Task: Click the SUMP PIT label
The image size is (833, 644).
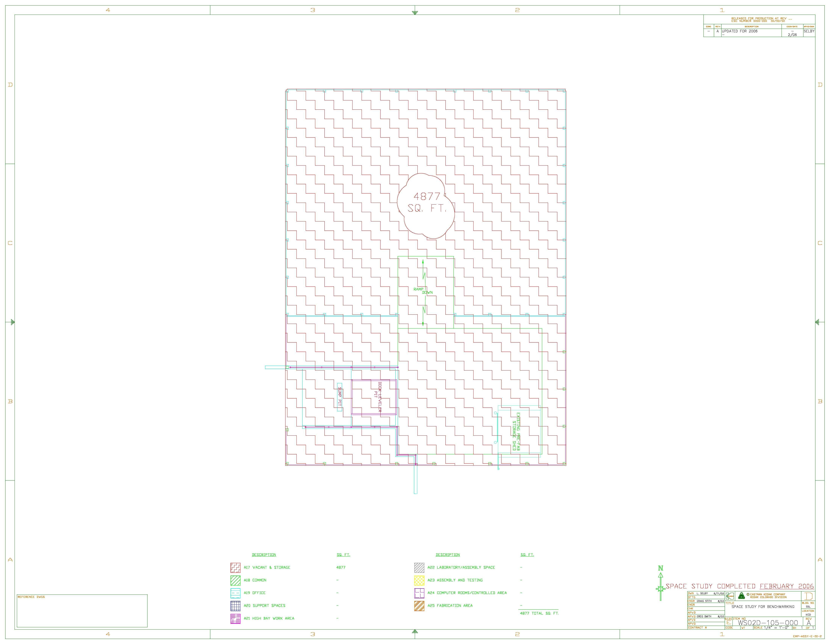Action: (339, 397)
